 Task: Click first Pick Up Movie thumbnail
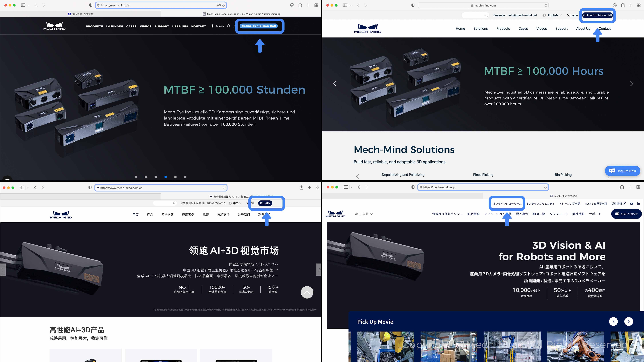(386, 347)
